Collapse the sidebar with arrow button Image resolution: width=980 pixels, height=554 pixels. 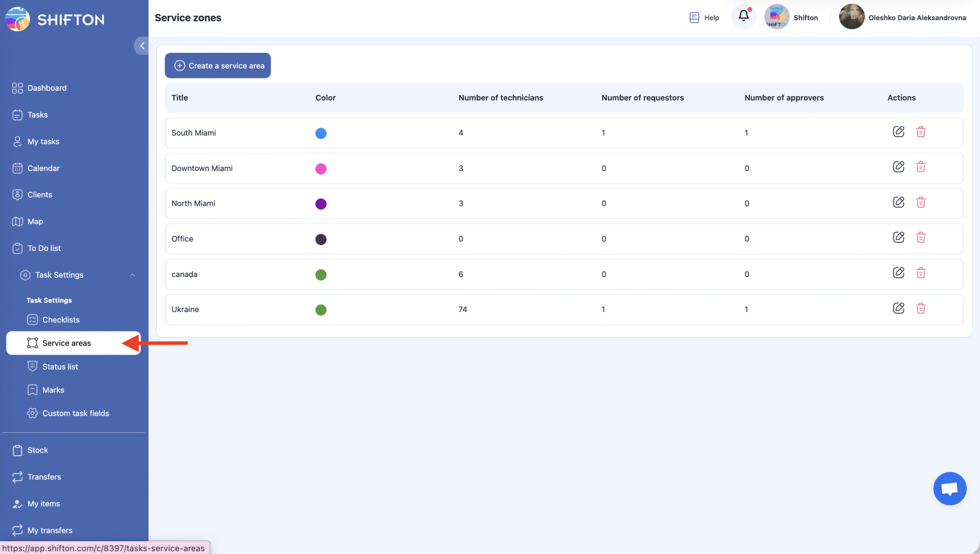point(142,46)
